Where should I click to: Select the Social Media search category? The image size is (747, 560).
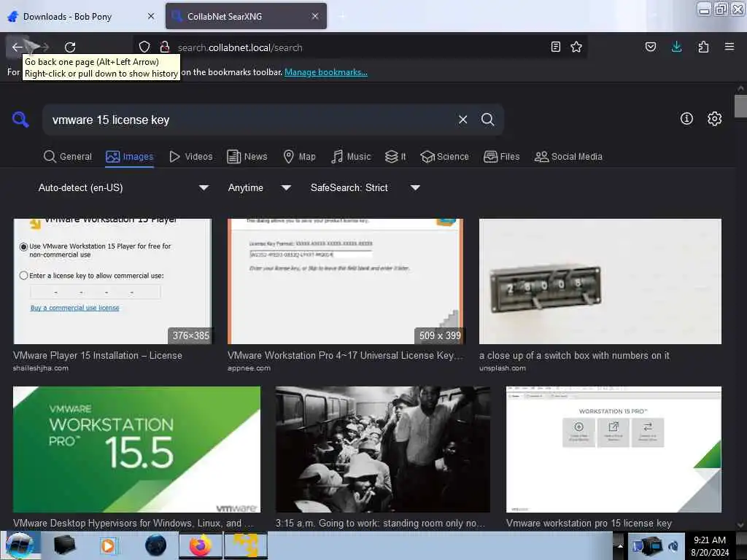coord(568,157)
